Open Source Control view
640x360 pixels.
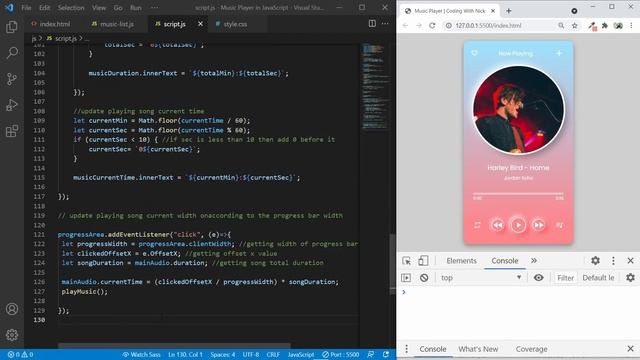(12, 79)
